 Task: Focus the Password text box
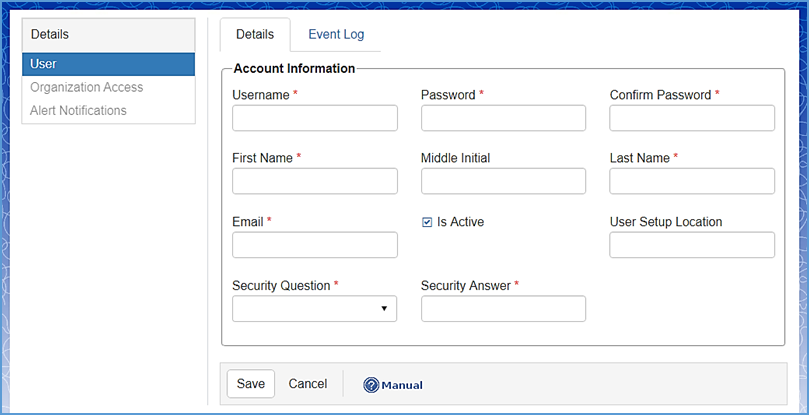pos(503,118)
